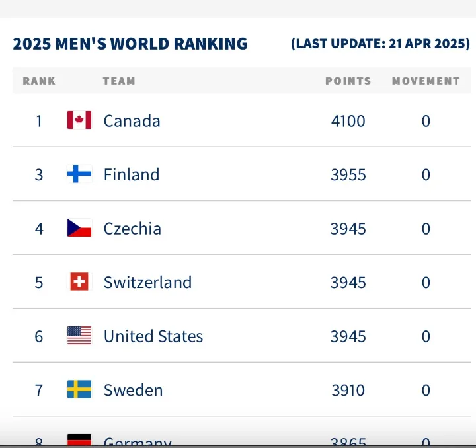Open the United States team link
Image resolution: width=476 pixels, height=448 pixels.
(153, 336)
